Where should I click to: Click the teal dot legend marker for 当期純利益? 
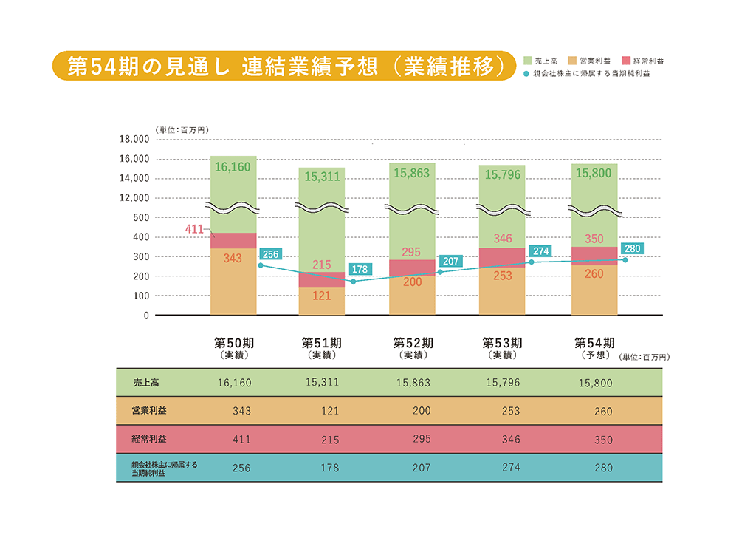point(526,74)
